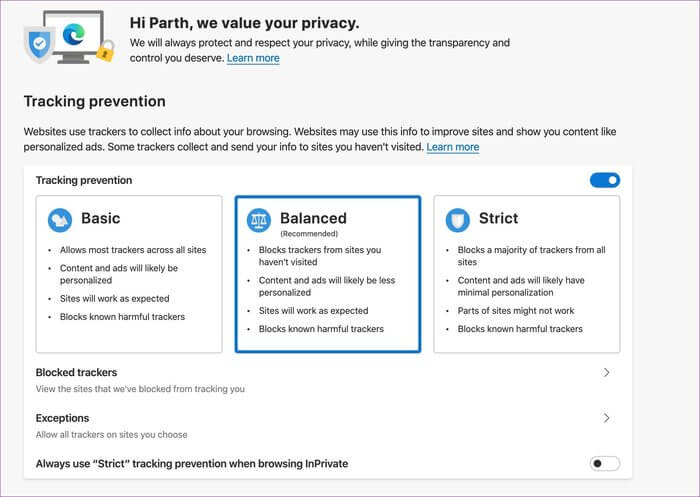Select the Basic tracking prevention card
This screenshot has width=700, height=497.
[129, 274]
